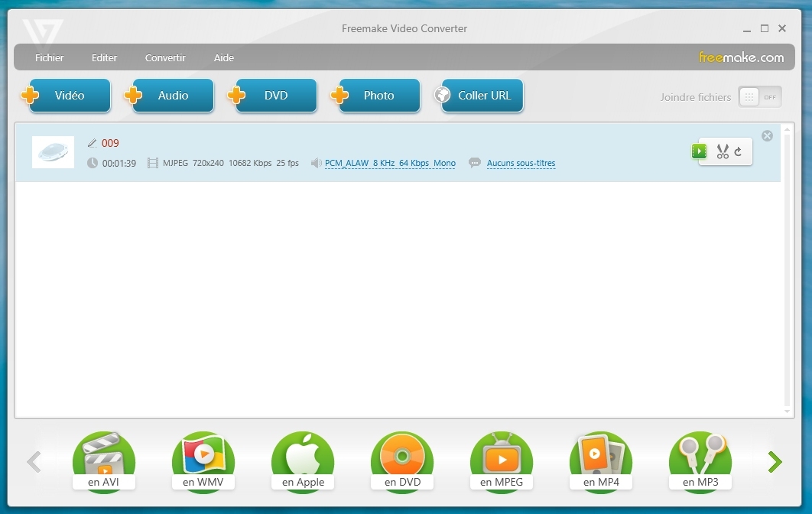The height and width of the screenshot is (514, 812).
Task: Show next output formats with green arrow
Action: pyautogui.click(x=775, y=462)
